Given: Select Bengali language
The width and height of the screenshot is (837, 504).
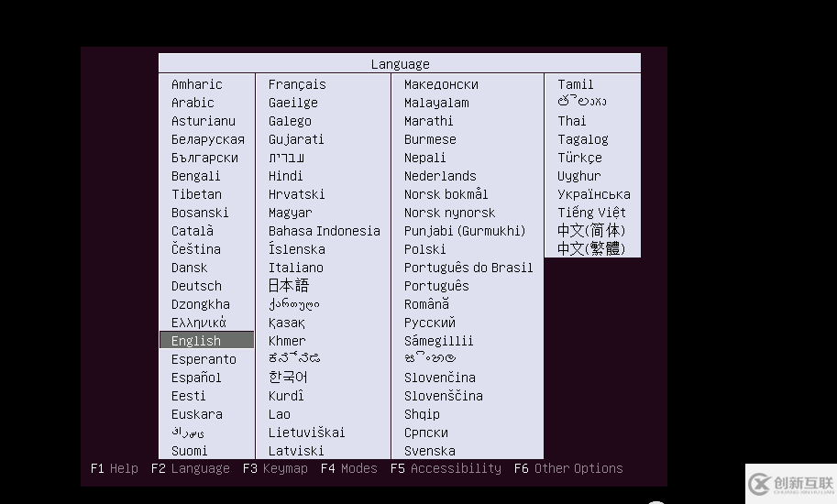Looking at the screenshot, I should (x=195, y=176).
